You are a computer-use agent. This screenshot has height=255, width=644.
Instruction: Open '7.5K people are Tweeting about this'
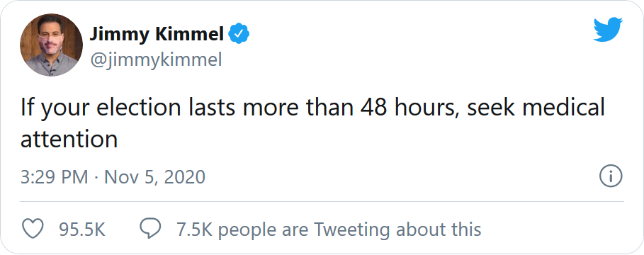[329, 229]
